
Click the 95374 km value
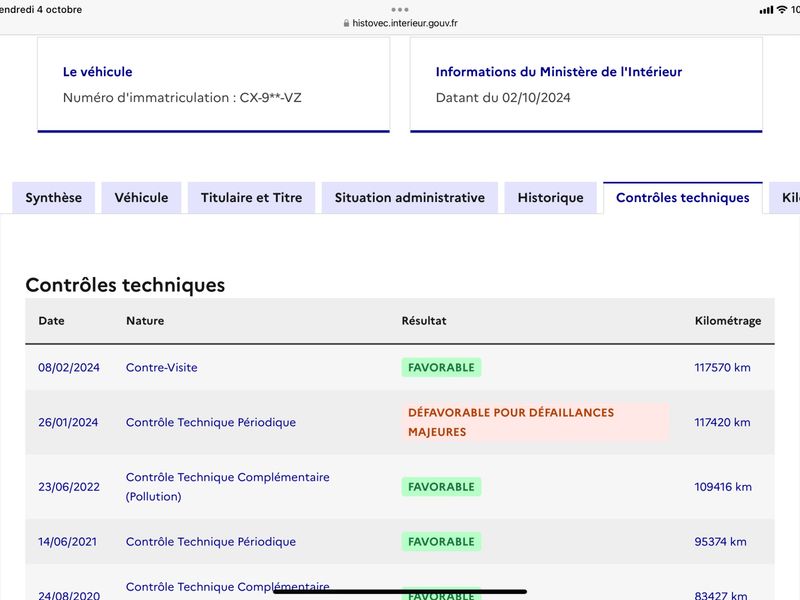[x=720, y=542]
